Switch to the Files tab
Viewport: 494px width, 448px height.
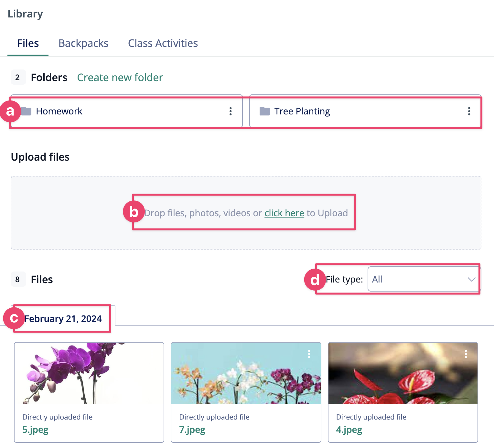click(28, 43)
